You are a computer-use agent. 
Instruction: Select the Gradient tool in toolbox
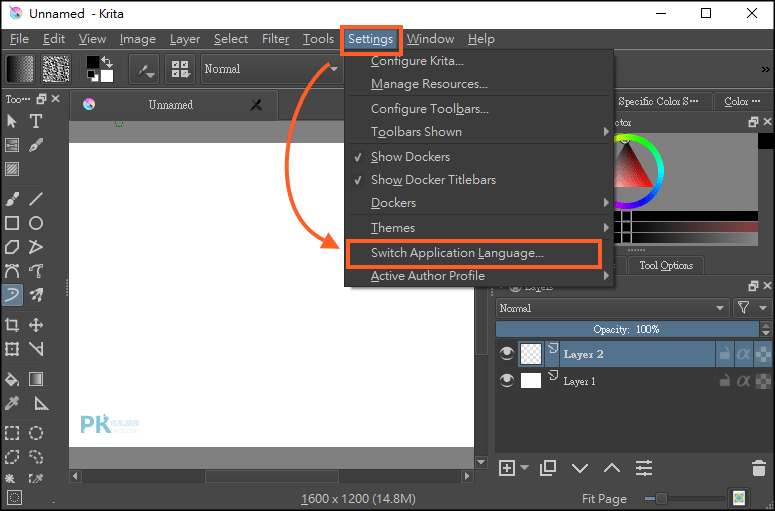tap(36, 379)
